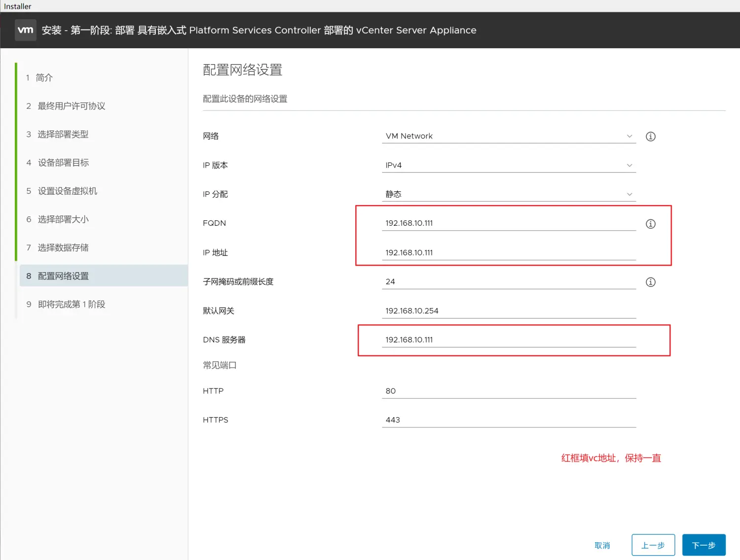Edit the HTTP port field 80
This screenshot has width=740, height=560.
point(509,391)
